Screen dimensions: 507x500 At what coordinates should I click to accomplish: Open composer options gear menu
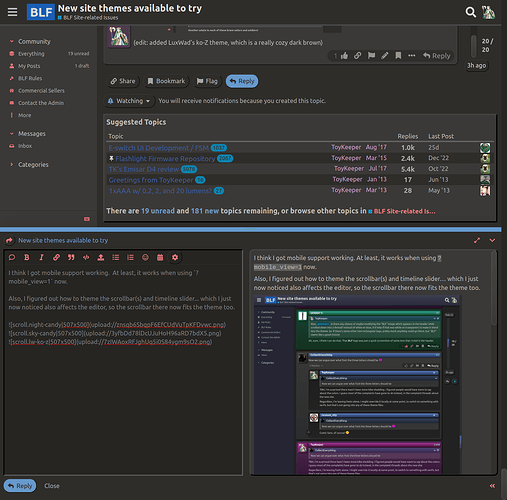coord(175,257)
